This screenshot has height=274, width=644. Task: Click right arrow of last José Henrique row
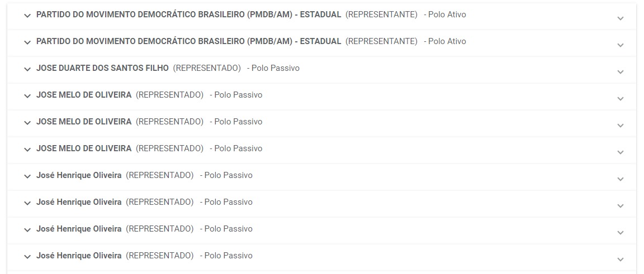tap(620, 259)
